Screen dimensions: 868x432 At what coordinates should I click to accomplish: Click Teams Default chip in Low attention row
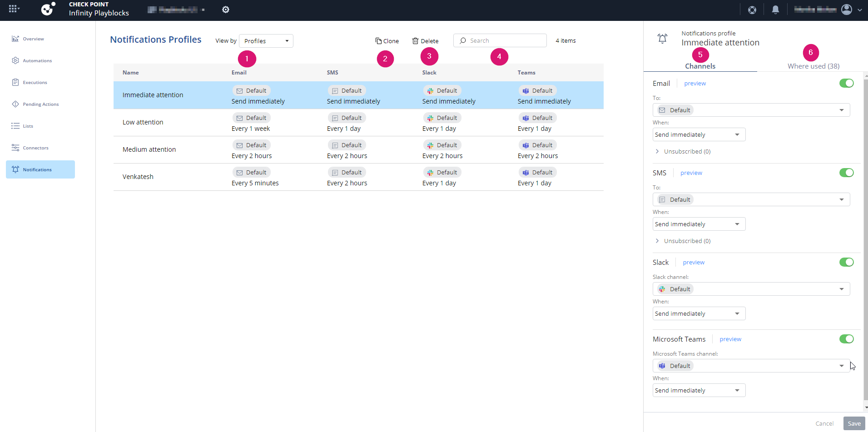click(538, 118)
